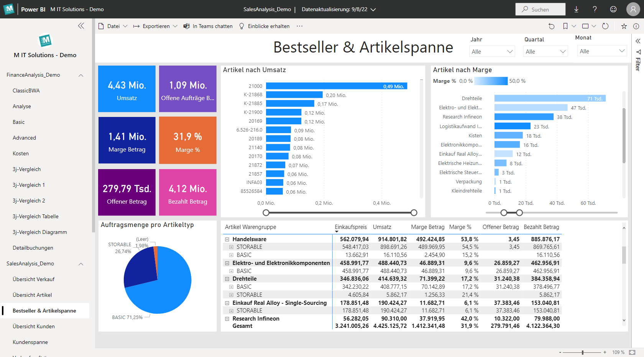Click the M IT Solutions - Demo workspace link
The image size is (644, 357).
(77, 9)
